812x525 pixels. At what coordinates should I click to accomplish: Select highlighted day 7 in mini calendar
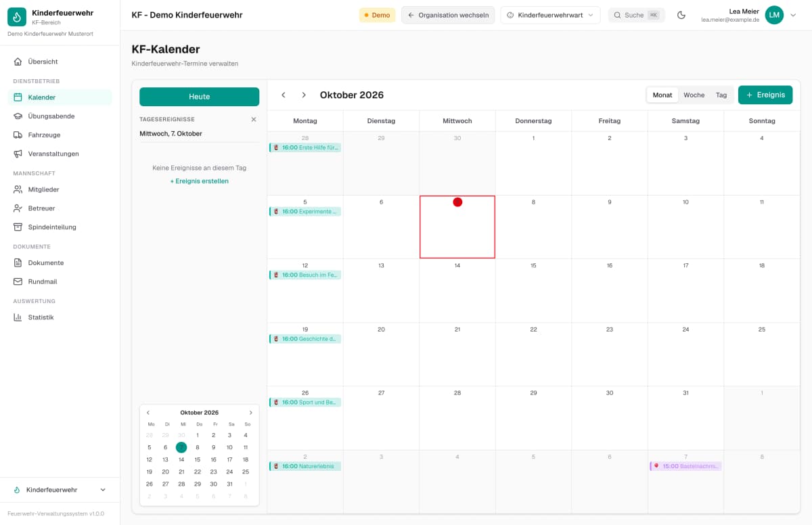pyautogui.click(x=181, y=447)
